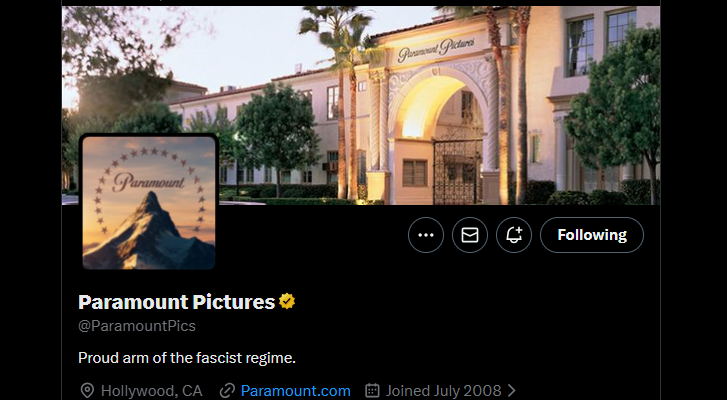
Task: Click the Message envelope icon
Action: [x=470, y=235]
